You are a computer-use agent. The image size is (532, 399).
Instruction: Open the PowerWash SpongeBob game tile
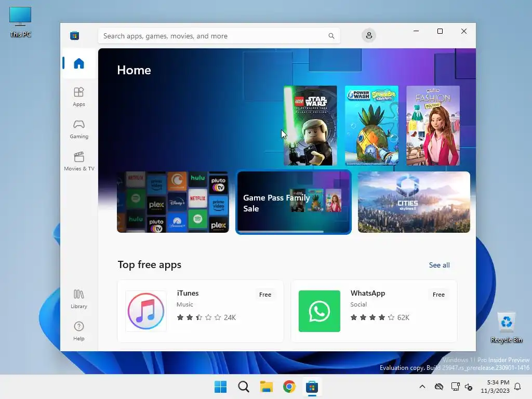(371, 126)
